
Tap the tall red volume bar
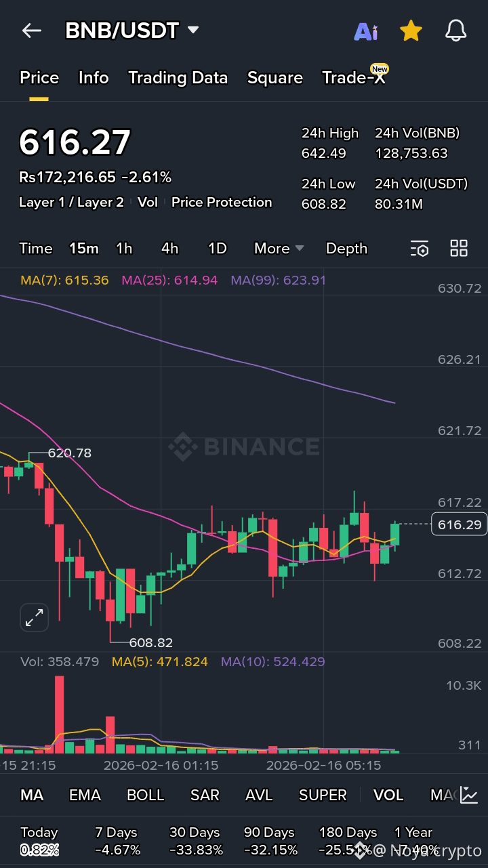point(60,714)
